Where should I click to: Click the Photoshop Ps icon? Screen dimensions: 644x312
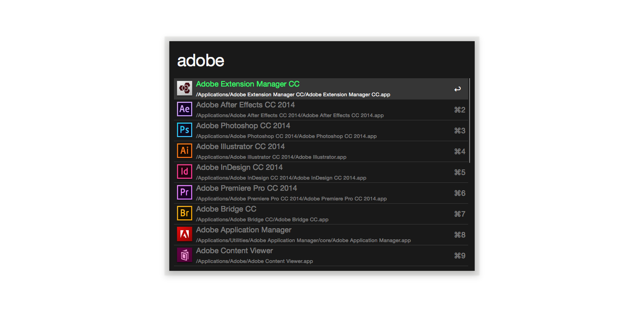[185, 130]
